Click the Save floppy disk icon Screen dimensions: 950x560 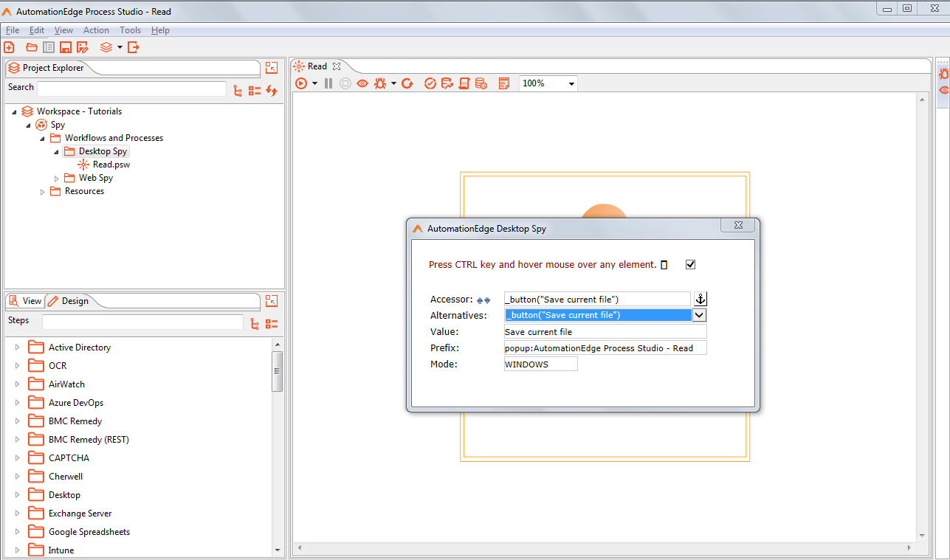pos(66,47)
